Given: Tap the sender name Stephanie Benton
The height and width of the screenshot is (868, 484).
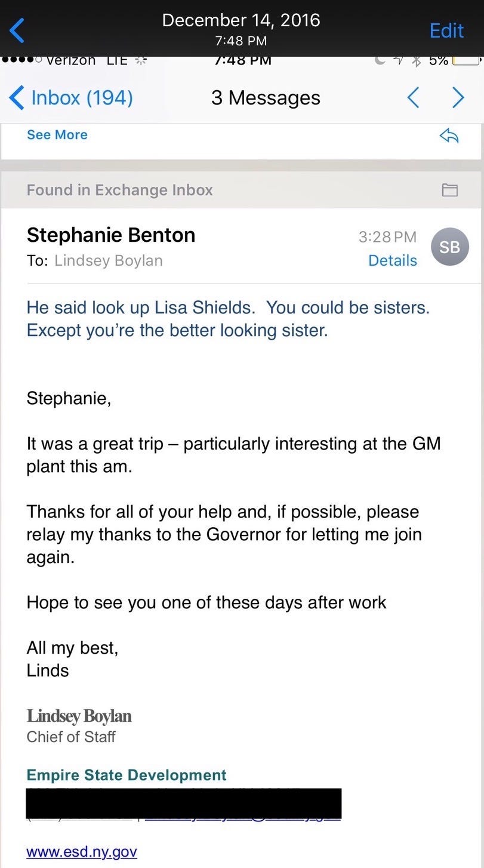Looking at the screenshot, I should [x=111, y=235].
